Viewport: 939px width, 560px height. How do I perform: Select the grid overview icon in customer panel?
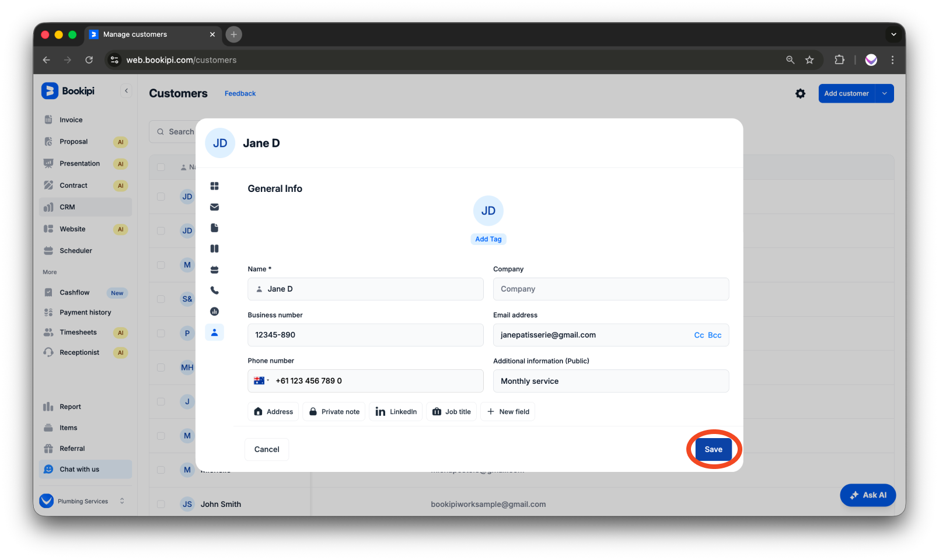click(x=214, y=186)
